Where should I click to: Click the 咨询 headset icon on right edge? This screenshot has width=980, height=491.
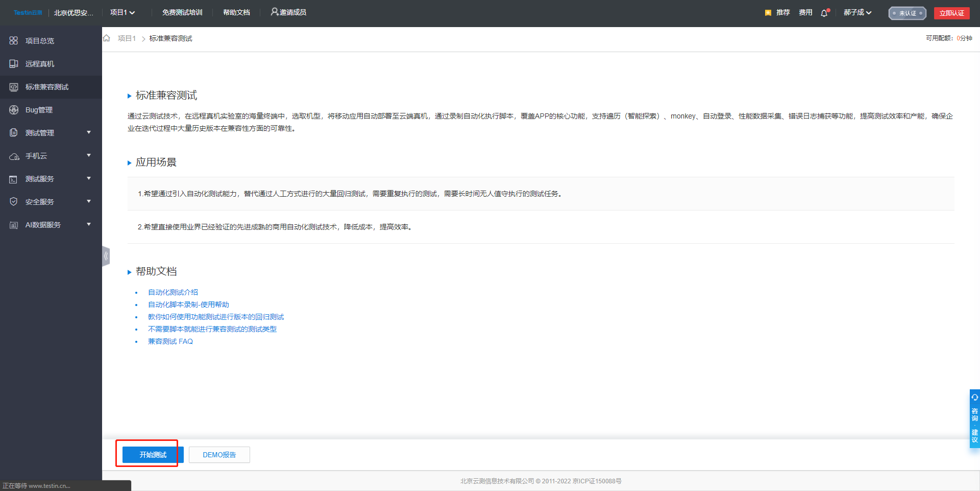pos(975,397)
